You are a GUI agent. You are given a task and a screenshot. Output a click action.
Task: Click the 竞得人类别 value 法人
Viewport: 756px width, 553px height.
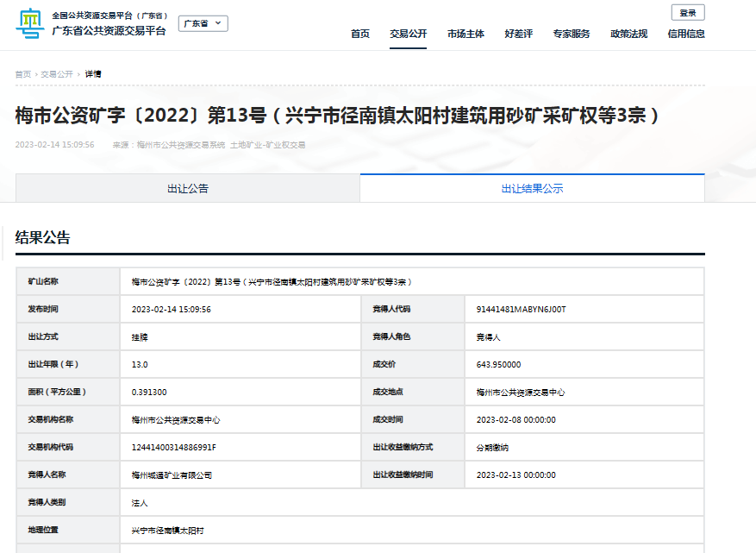tap(140, 503)
